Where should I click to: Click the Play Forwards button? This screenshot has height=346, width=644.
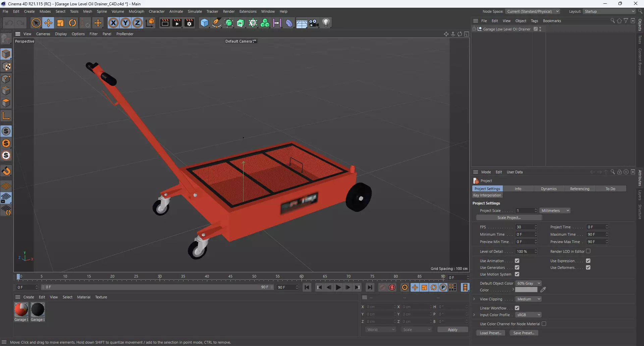tap(338, 287)
